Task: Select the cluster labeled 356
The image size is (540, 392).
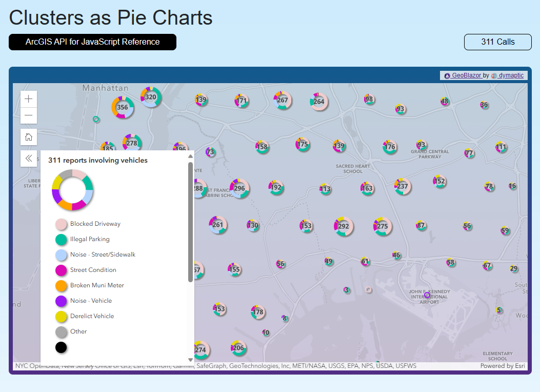Action: pos(123,108)
